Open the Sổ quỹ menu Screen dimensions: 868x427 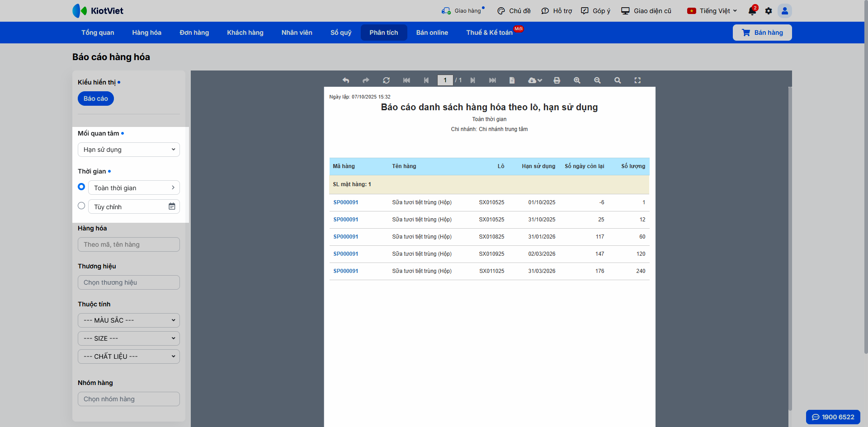click(340, 33)
